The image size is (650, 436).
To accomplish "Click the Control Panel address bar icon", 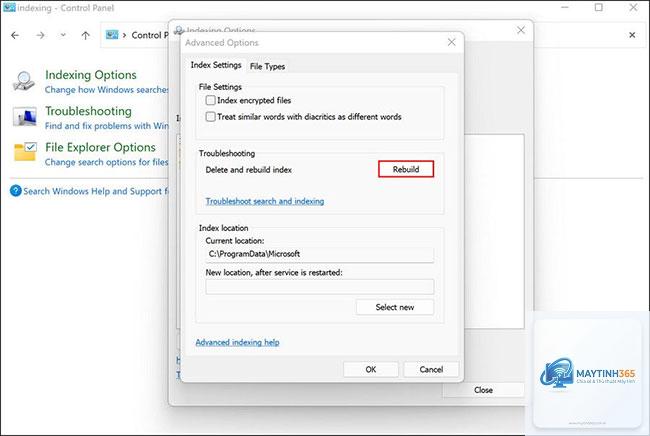I will tap(112, 35).
